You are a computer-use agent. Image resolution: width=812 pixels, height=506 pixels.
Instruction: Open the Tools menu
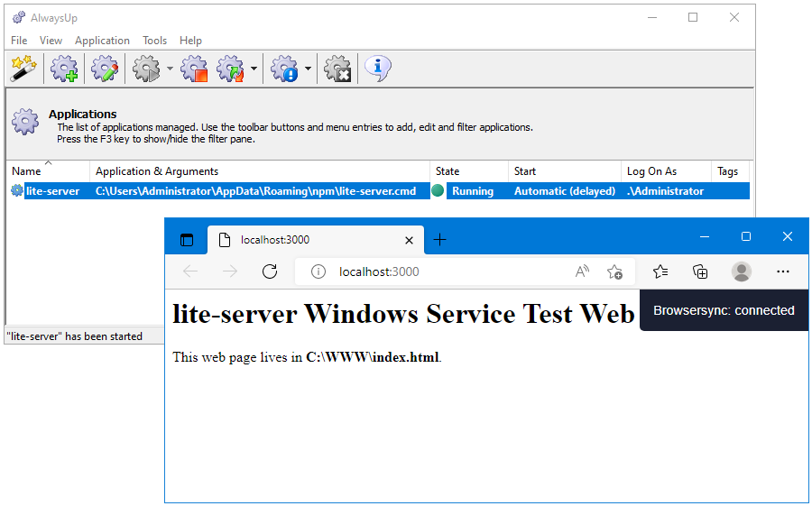[155, 41]
